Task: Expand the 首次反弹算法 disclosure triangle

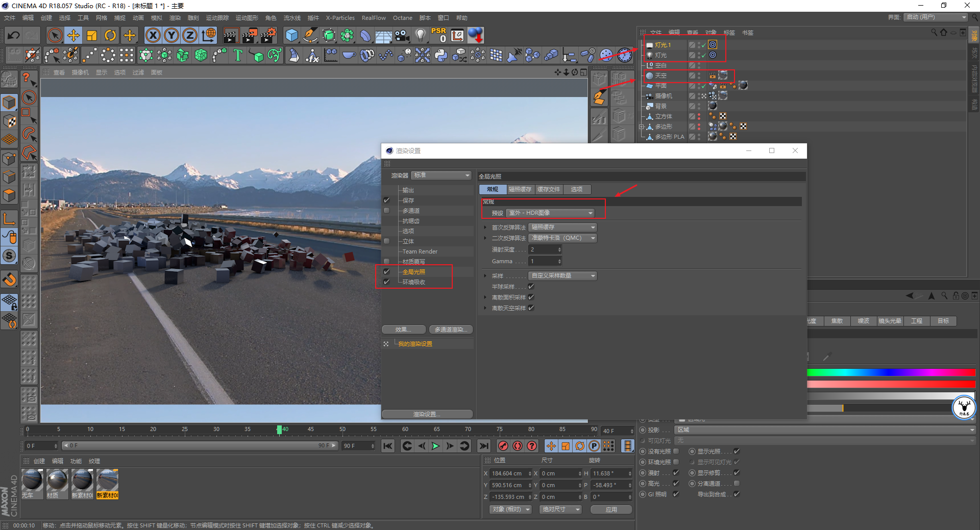Action: [x=485, y=228]
